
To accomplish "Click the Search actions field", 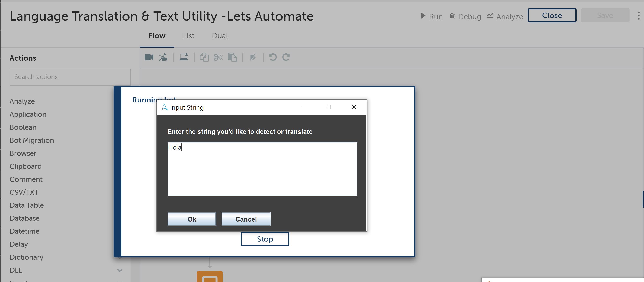I will (x=70, y=77).
